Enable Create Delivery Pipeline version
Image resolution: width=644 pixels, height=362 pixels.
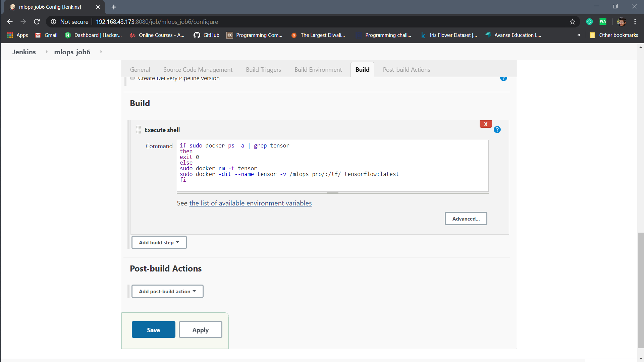click(132, 77)
